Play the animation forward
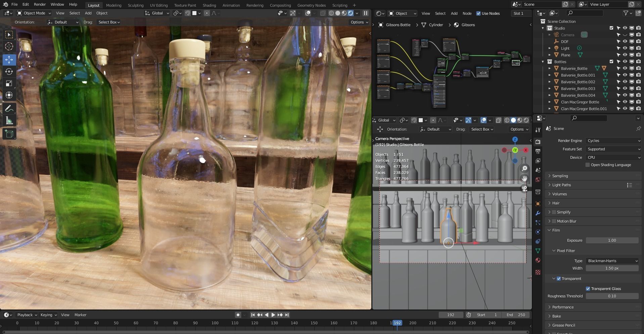Screen dimensions: 644x334 click(x=273, y=315)
